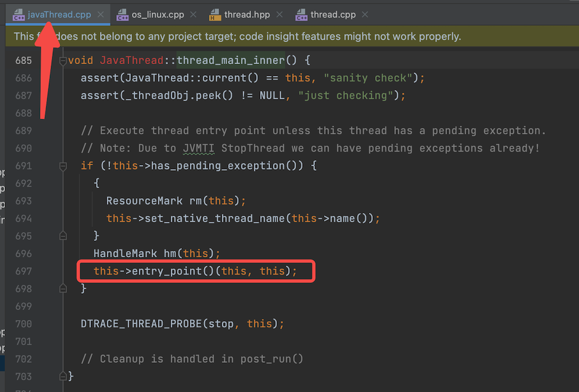
Task: Collapse the thread_main_inner function fold at line 685
Action: 63,61
